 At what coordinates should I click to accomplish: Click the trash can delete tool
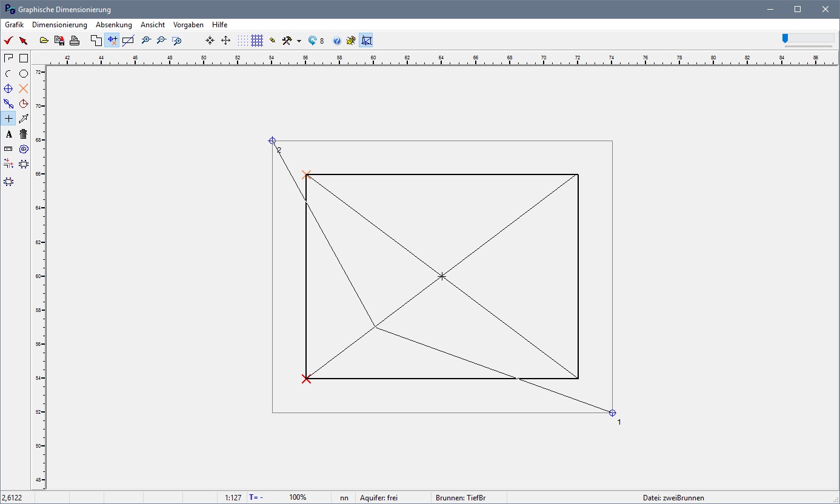pos(23,134)
